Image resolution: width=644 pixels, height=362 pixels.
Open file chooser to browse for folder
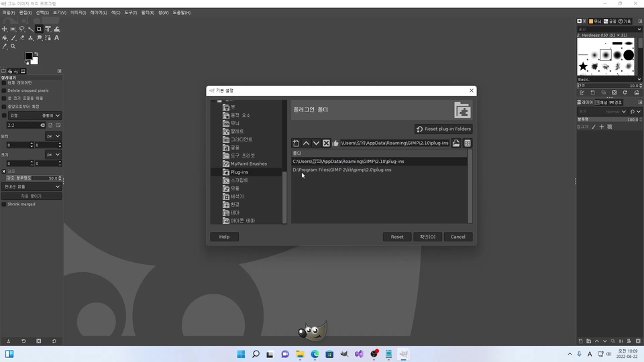coord(456,143)
